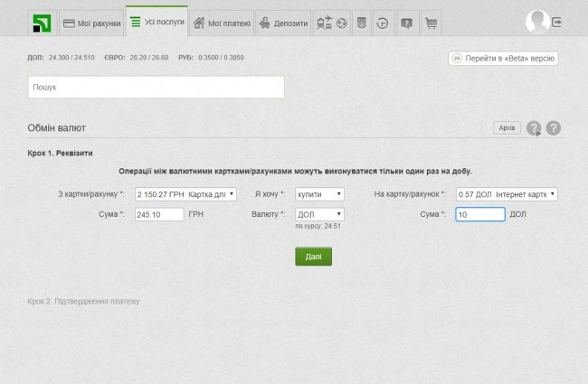This screenshot has height=384, width=588.
Task: Open the help question-mark tab in the navigation bar
Action: 407,23
